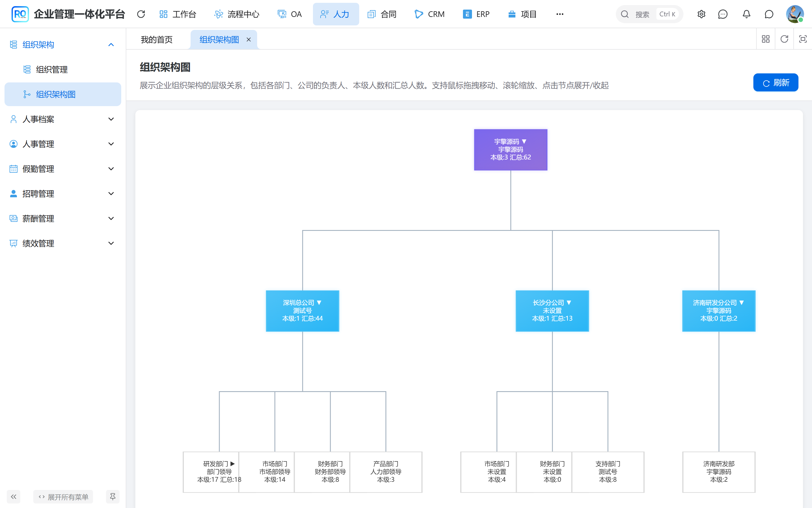Click the blue 刷新 button

pos(775,83)
